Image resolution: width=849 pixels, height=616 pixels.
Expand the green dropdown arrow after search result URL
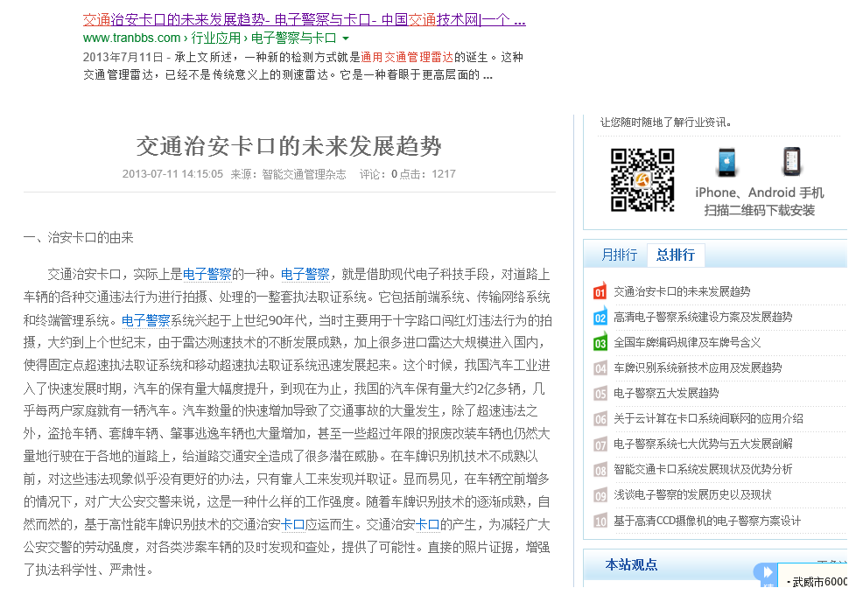(346, 38)
